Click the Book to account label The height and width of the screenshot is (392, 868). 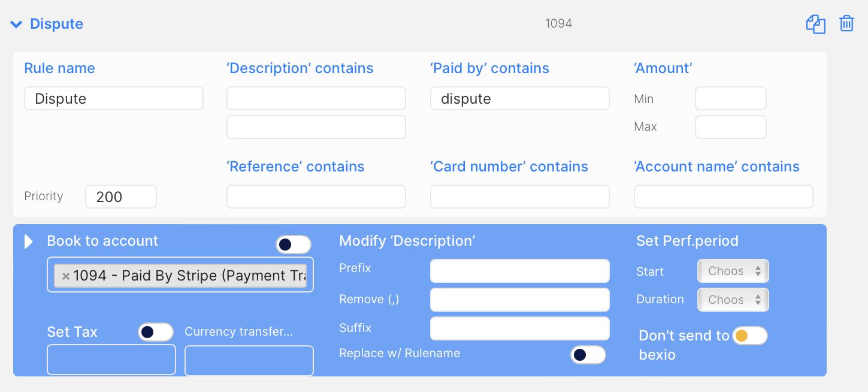coord(102,241)
